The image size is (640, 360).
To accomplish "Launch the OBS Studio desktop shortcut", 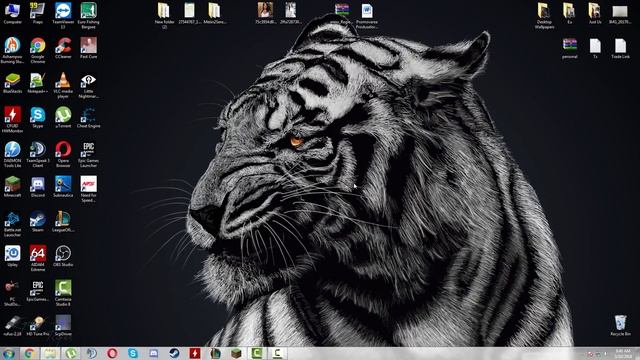I will (x=63, y=256).
